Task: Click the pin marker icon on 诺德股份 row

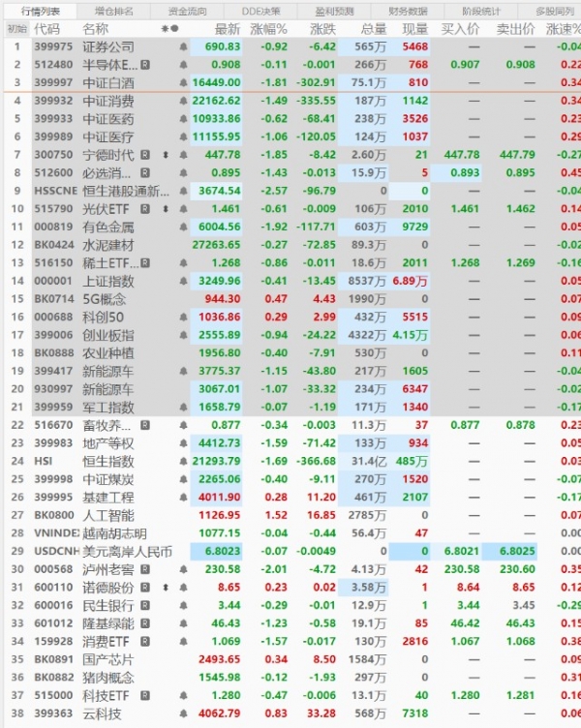Action: [165, 588]
